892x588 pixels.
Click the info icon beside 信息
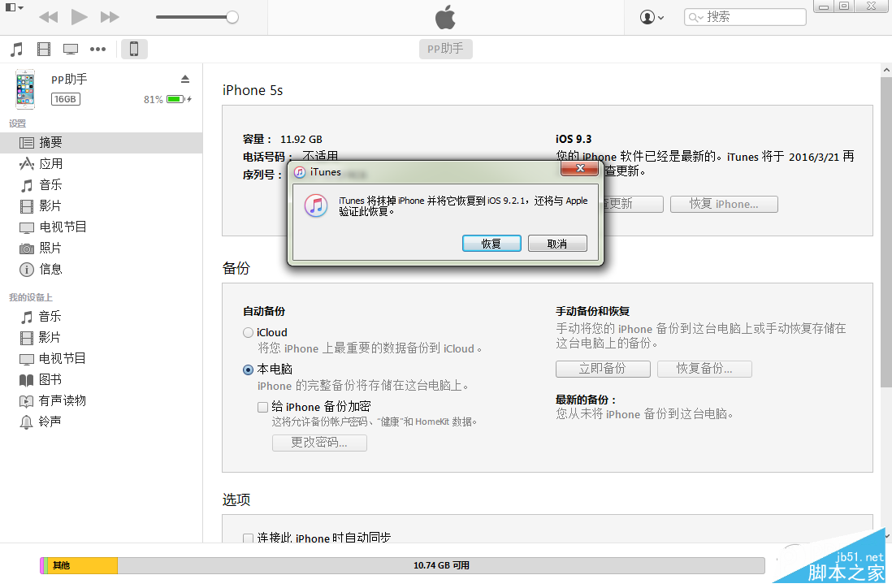27,270
